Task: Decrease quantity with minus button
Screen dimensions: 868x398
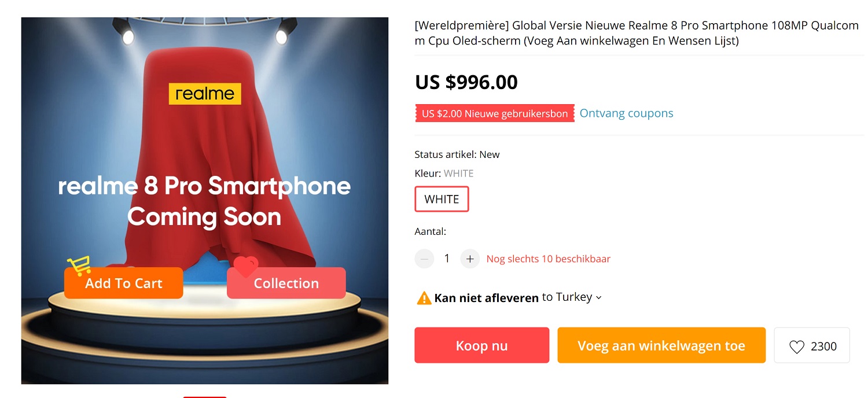Action: 424,259
